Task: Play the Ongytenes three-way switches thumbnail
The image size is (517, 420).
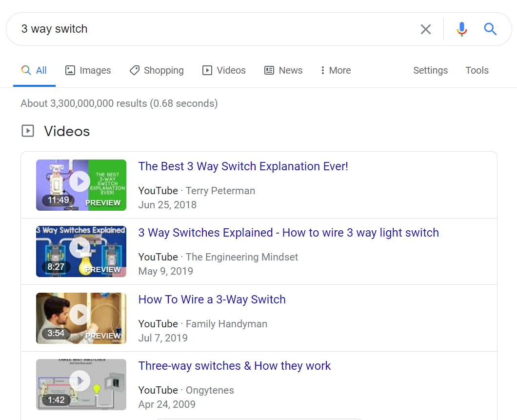Action: [x=81, y=384]
